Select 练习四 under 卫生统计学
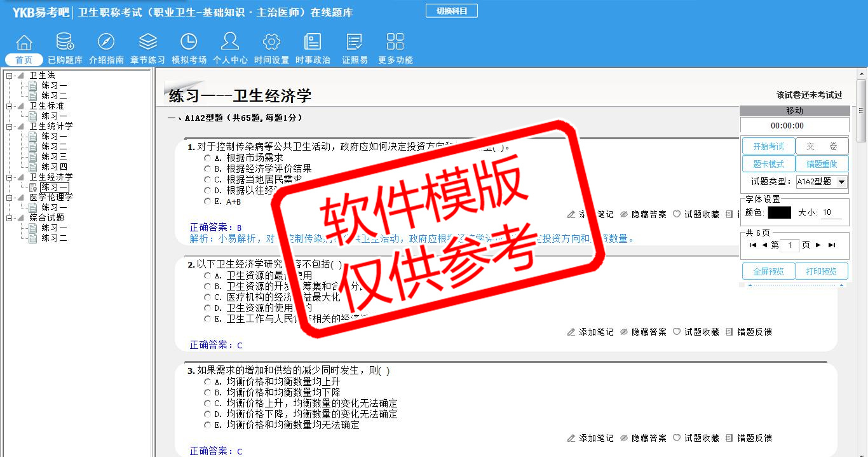 [54, 167]
